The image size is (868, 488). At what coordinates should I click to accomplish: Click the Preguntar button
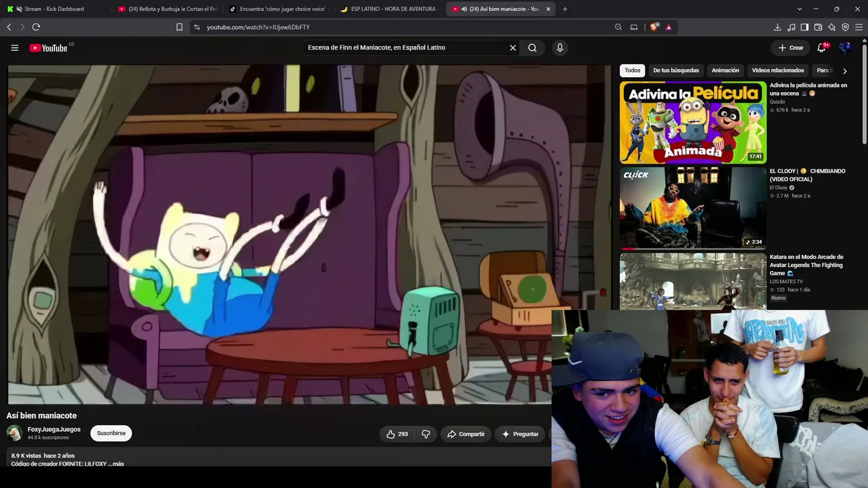(x=520, y=434)
